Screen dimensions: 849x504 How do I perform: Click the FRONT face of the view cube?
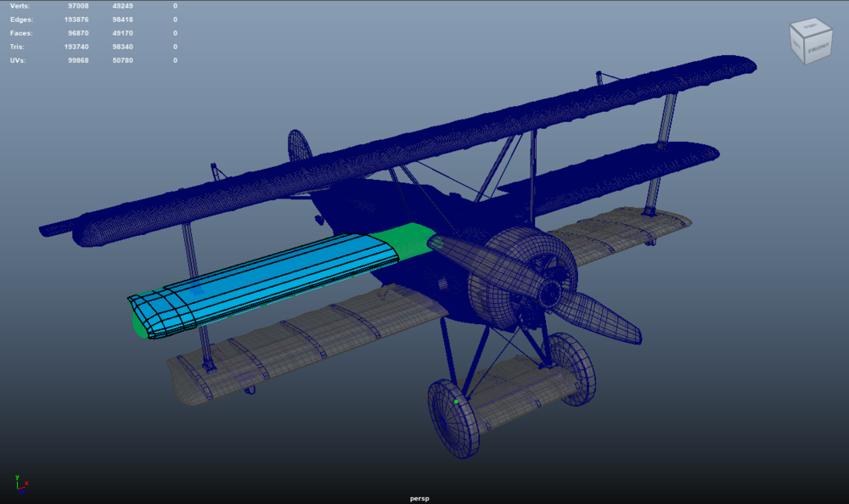point(818,48)
